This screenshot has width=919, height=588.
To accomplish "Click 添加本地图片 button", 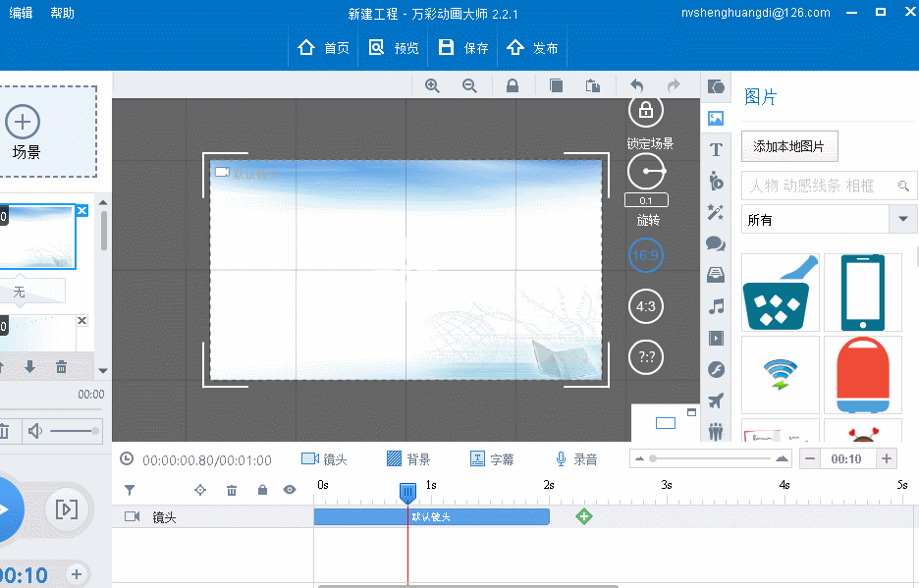I will click(789, 146).
